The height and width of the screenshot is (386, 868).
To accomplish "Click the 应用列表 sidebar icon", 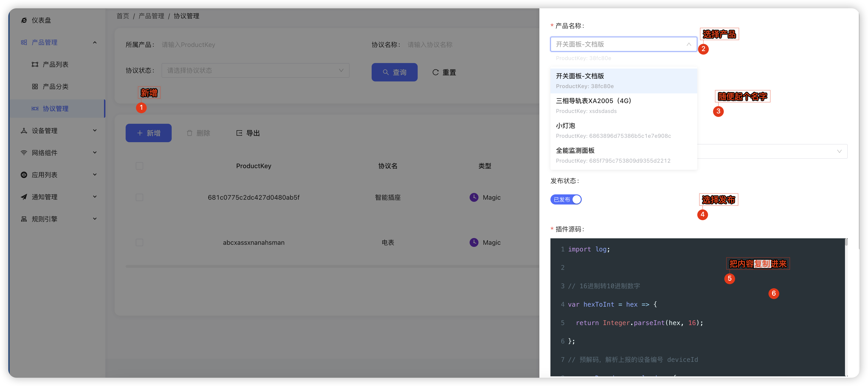I will pyautogui.click(x=24, y=175).
